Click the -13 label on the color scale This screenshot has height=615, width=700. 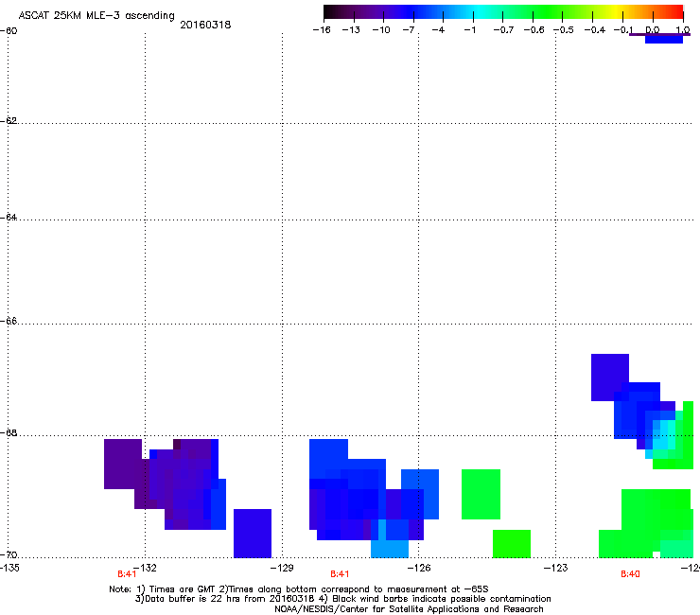(351, 30)
